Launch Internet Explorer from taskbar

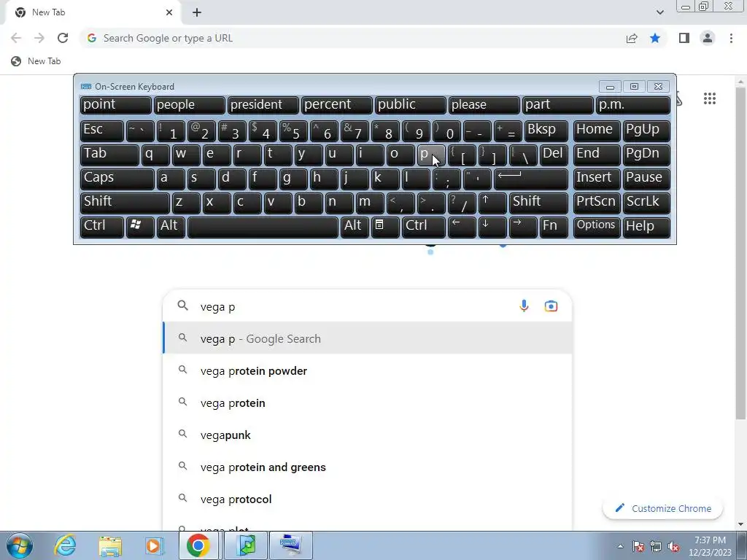click(65, 545)
